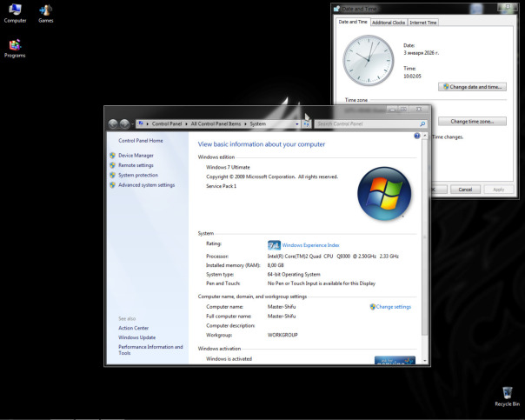Open System protection link
Screen dimensions: 525x420
coord(138,175)
